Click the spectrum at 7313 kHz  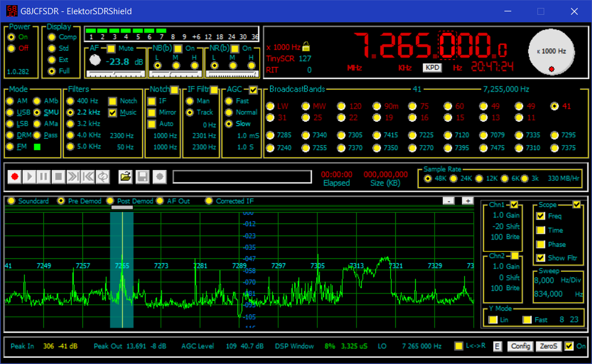click(356, 284)
